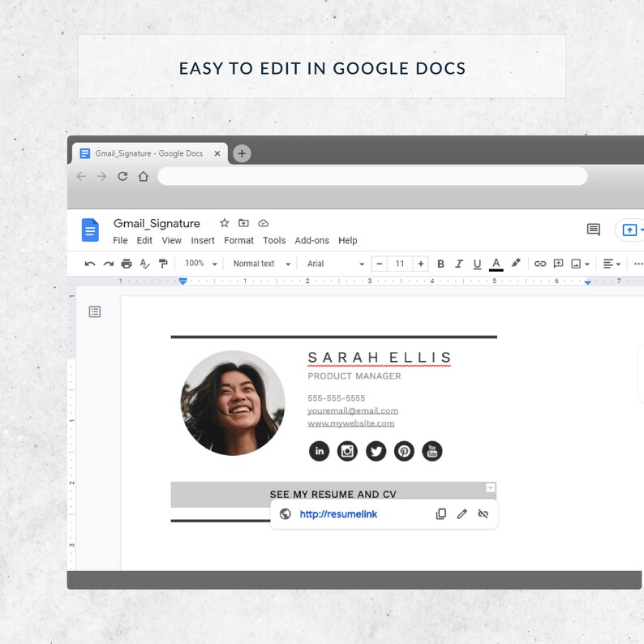Screen dimensions: 644x644
Task: Click the font size field showing 11
Action: [x=400, y=264]
